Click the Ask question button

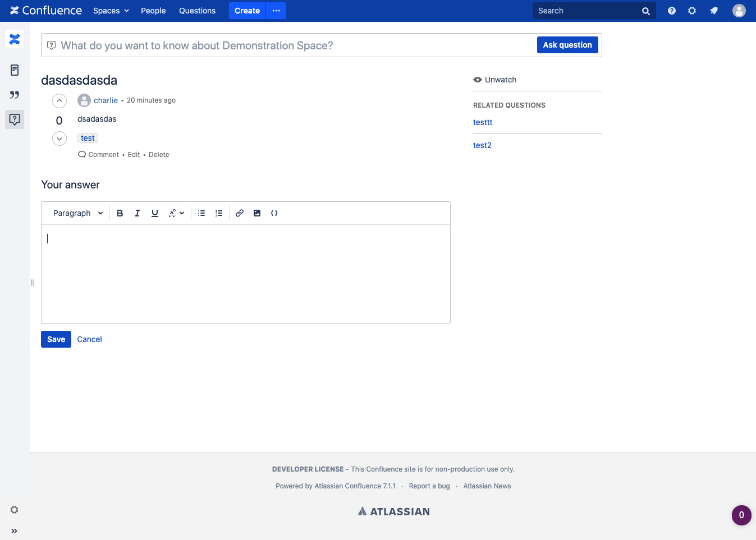pos(567,45)
